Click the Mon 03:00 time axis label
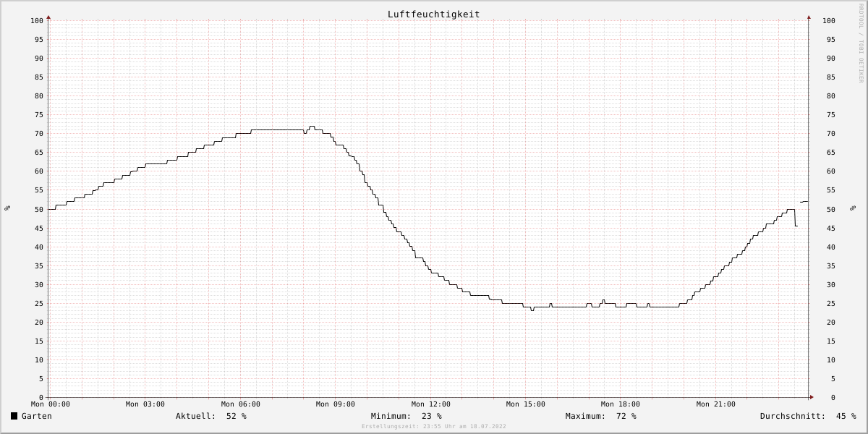This screenshot has width=868, height=434. point(145,404)
